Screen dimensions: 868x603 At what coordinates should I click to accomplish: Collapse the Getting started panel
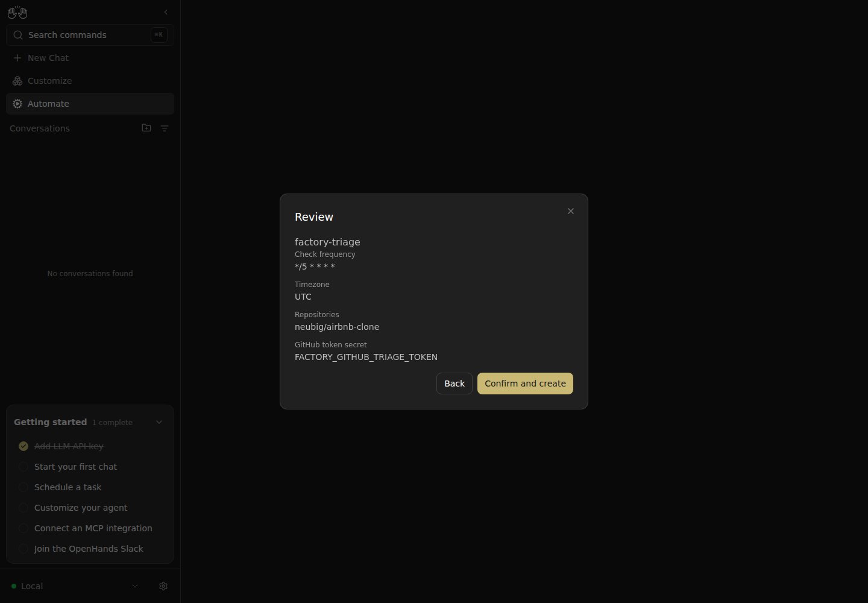click(159, 422)
